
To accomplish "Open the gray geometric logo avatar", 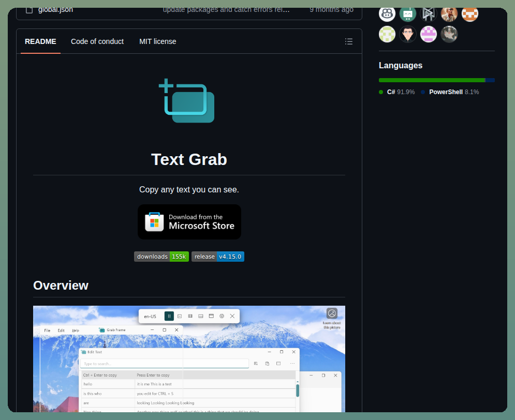I will point(429,13).
